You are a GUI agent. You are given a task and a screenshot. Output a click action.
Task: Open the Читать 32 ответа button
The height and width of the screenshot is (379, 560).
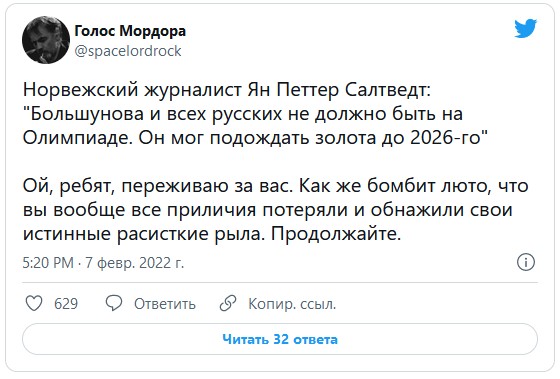click(280, 339)
